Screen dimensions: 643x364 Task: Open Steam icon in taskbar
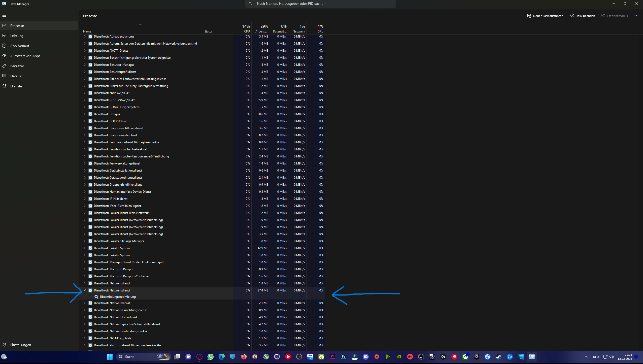(498, 357)
